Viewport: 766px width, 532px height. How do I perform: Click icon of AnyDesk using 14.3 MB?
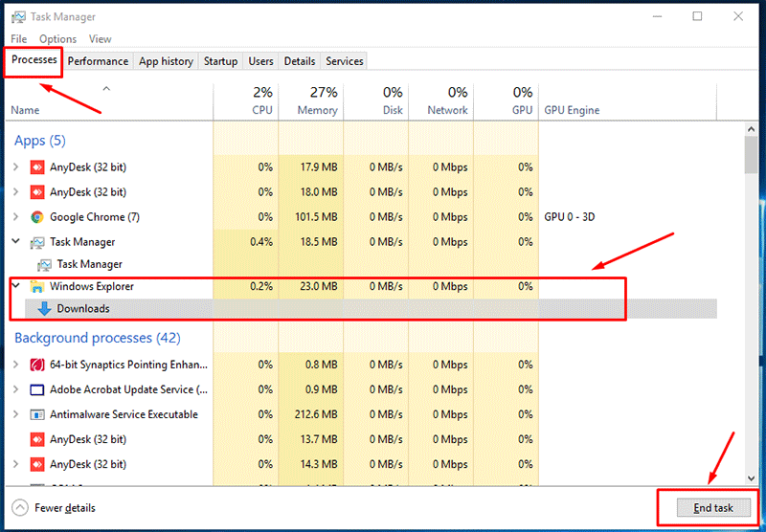coord(37,464)
